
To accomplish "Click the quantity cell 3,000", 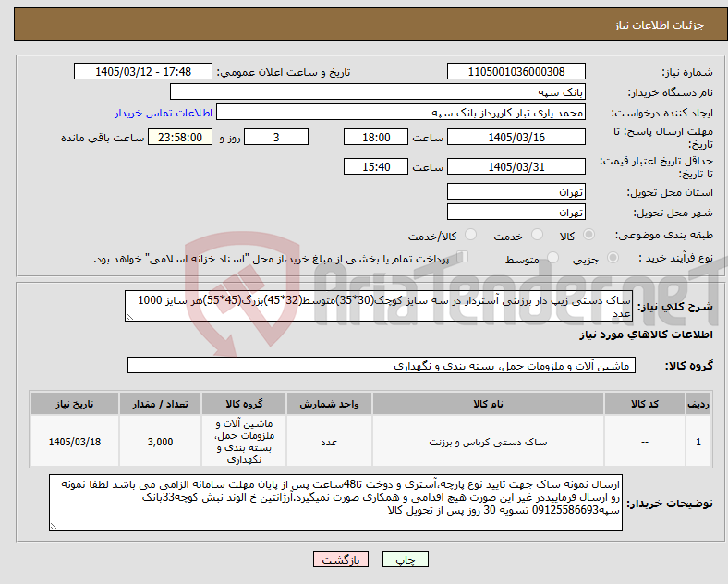I will [x=160, y=442].
